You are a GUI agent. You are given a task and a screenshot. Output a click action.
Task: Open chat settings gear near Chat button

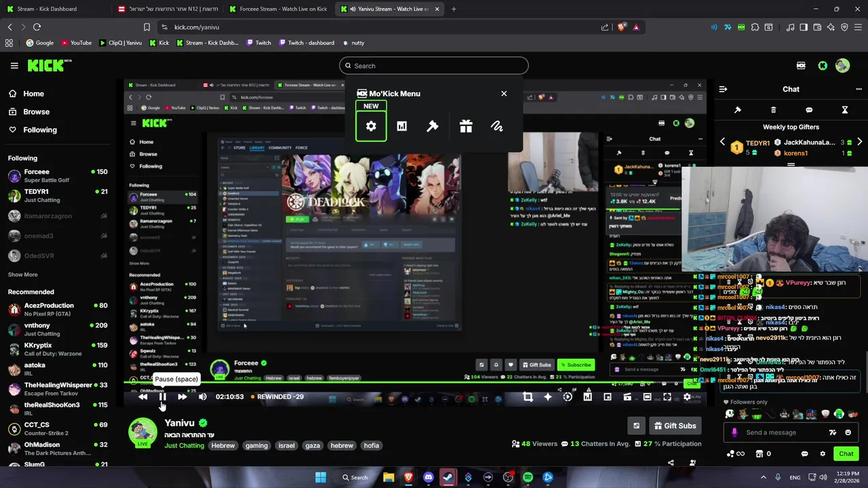pos(823,454)
